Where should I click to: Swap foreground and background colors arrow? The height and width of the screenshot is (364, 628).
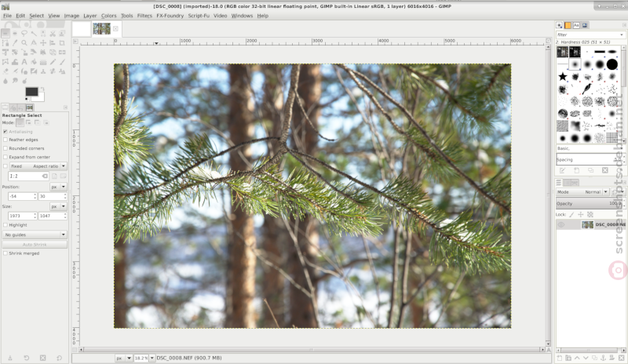tap(42, 89)
